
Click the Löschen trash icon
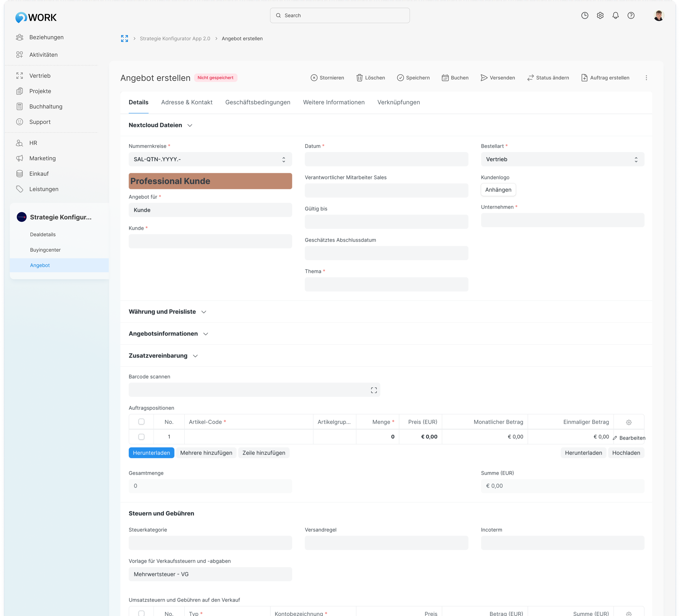[x=359, y=78]
